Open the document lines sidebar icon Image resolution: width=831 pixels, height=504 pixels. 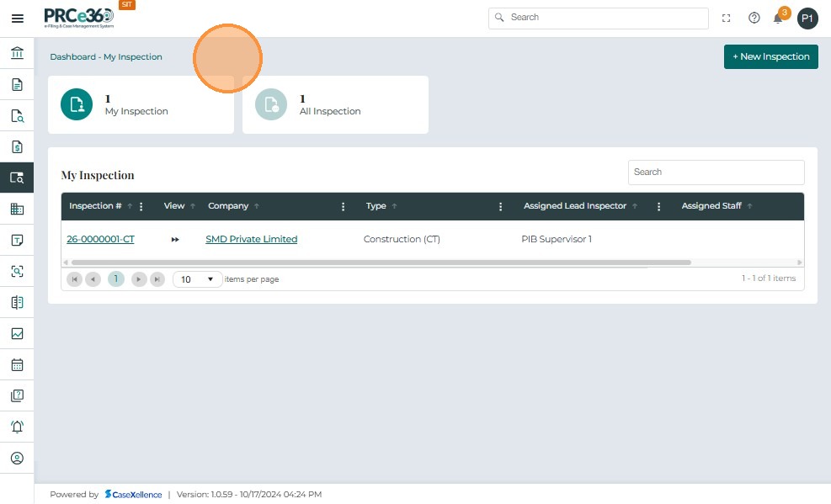point(17,85)
